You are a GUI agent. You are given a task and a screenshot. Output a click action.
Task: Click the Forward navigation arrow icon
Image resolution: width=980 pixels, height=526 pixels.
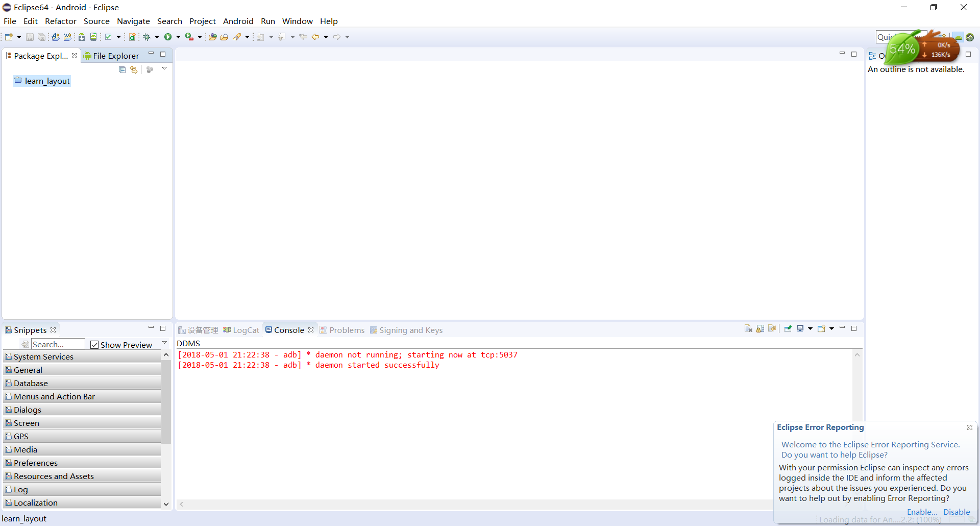pos(337,37)
